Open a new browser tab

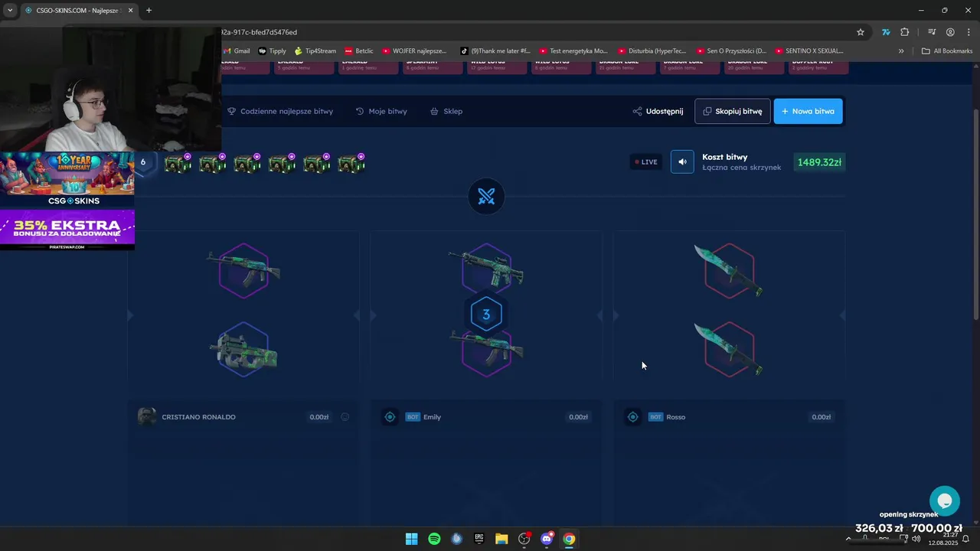click(x=149, y=10)
